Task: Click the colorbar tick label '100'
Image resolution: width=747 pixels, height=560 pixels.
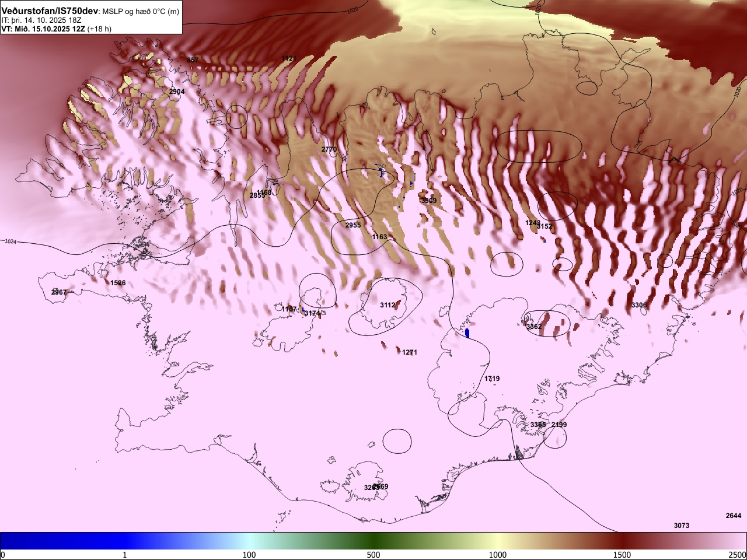Action: point(249,554)
